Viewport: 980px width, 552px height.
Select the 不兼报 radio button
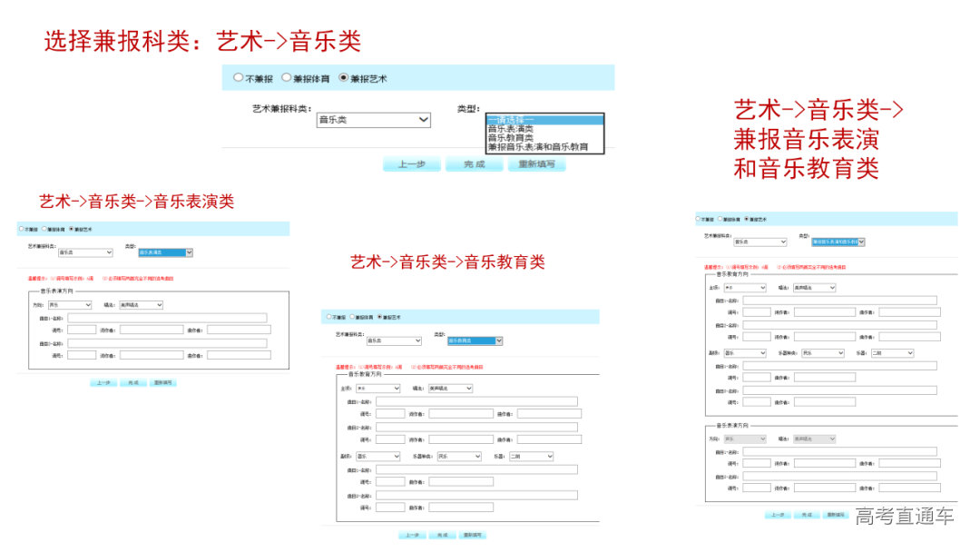[x=236, y=77]
